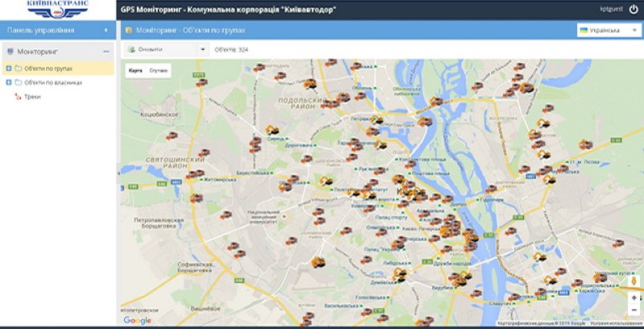The height and width of the screenshot is (329, 644).
Task: Click the Дружби народів station label
Action: pyautogui.click(x=452, y=263)
